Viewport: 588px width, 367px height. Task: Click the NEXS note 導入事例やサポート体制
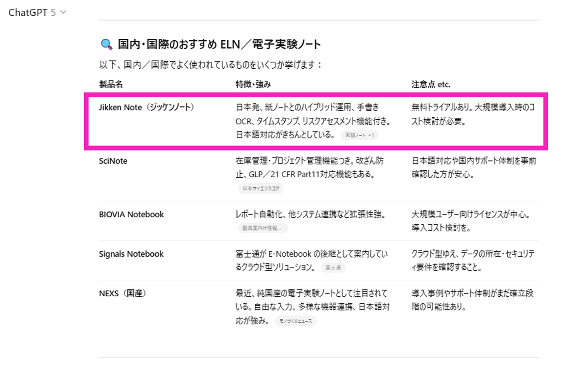point(472,300)
